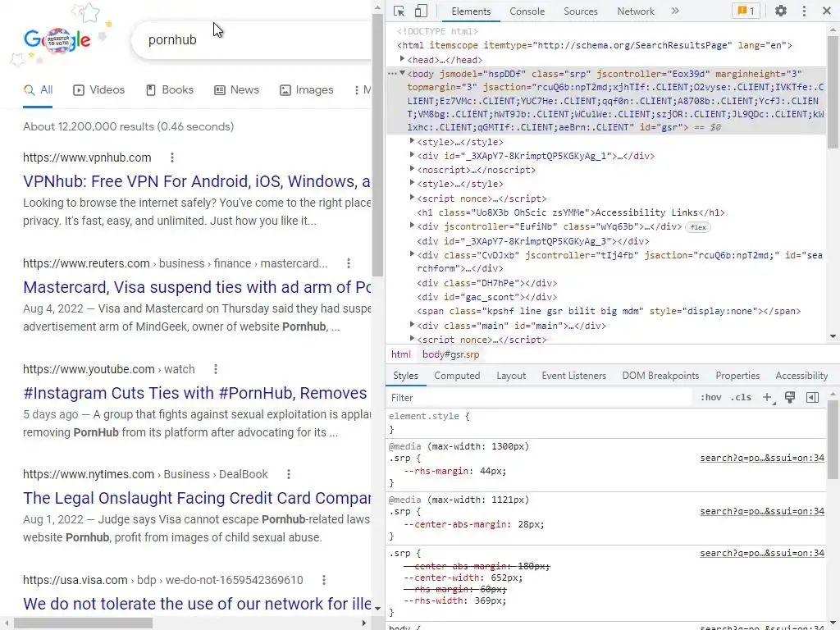Open the We do not tolerate result link
This screenshot has height=630, width=840.
tap(197, 604)
